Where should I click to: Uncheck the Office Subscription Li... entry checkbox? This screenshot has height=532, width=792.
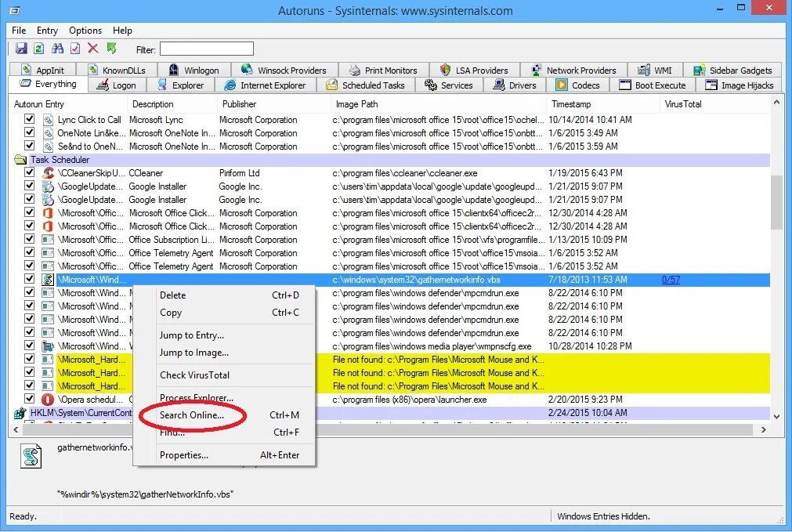point(29,239)
